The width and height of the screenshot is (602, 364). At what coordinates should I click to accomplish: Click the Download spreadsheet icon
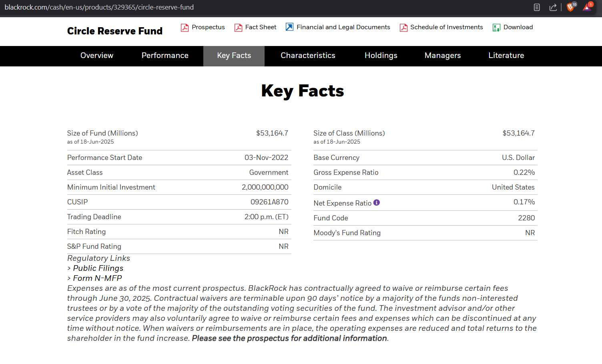click(496, 28)
